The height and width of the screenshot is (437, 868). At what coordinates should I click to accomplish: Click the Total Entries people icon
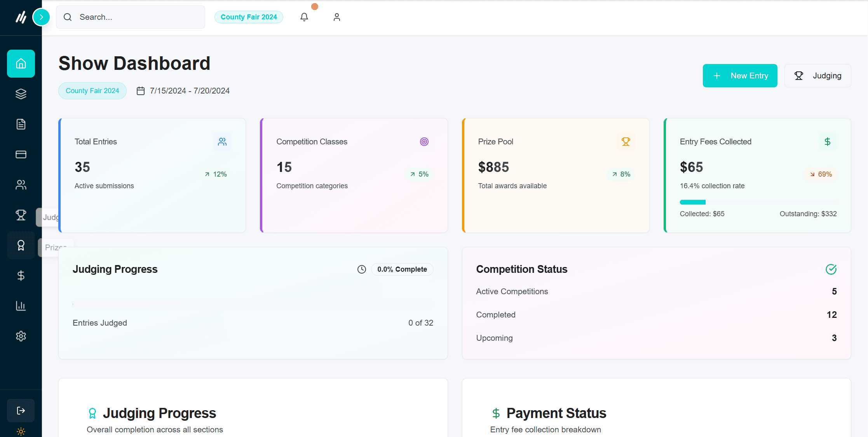pyautogui.click(x=222, y=142)
